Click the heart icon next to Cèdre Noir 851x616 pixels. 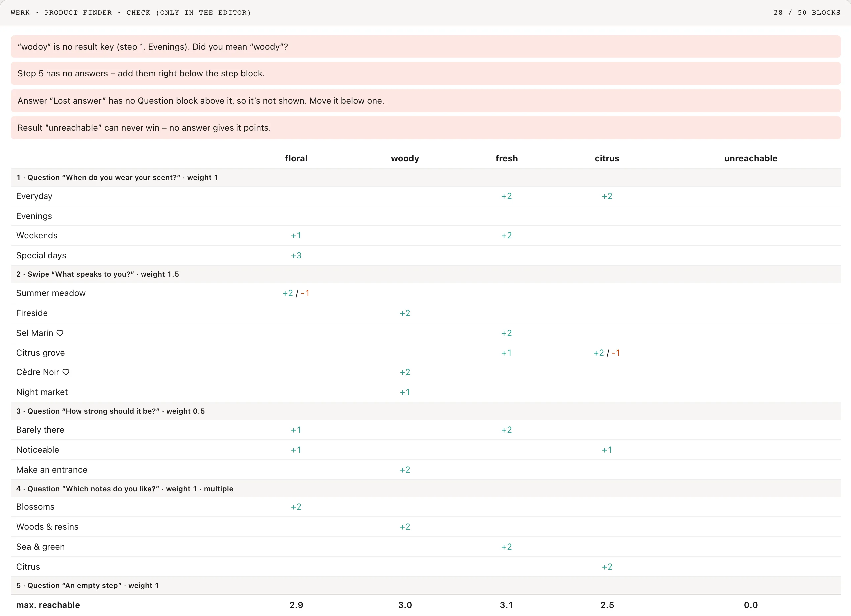pos(66,372)
